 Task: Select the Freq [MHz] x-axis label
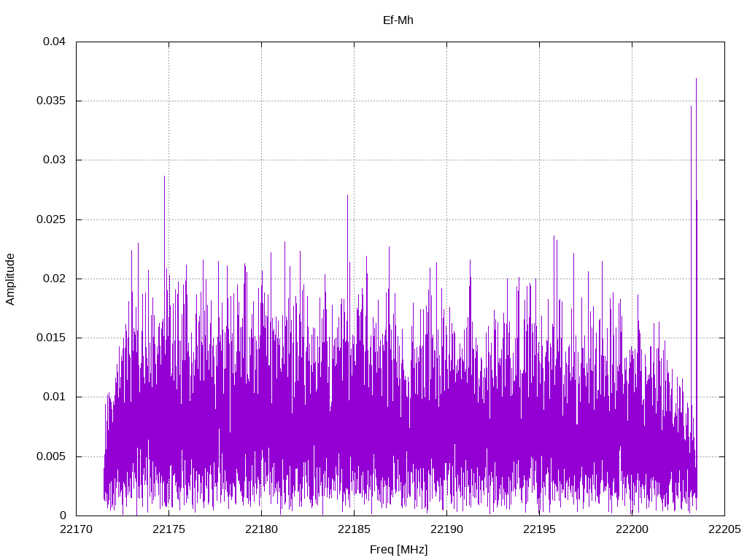[399, 550]
